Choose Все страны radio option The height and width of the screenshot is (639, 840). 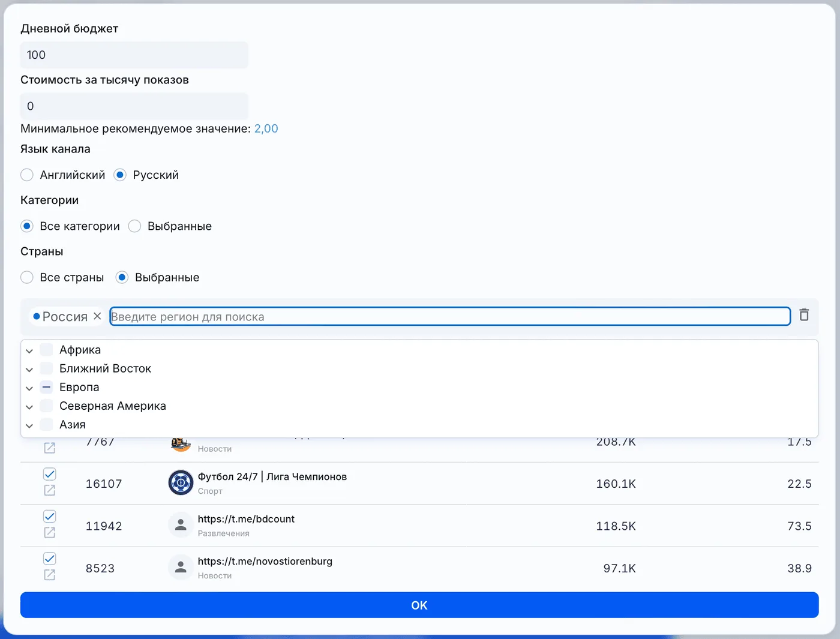pyautogui.click(x=27, y=277)
